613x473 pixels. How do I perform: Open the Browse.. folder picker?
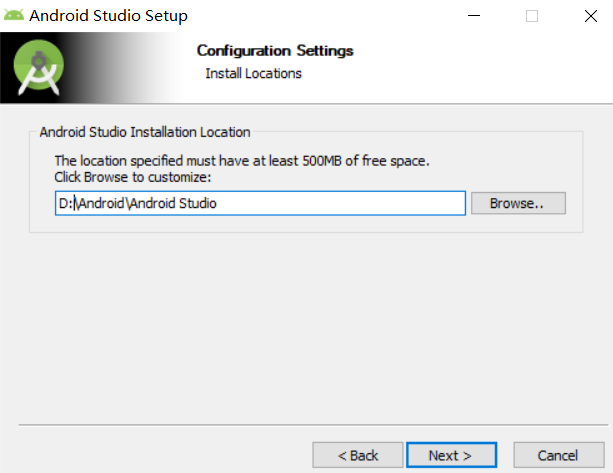(x=518, y=203)
